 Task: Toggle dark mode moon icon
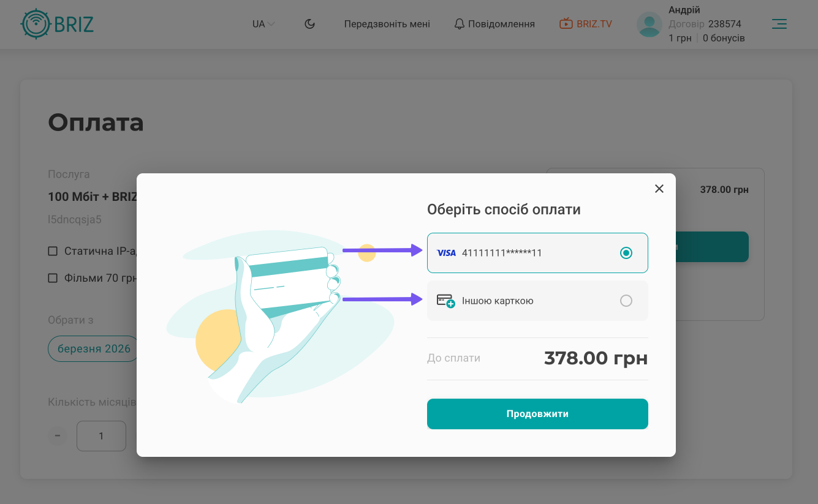310,24
